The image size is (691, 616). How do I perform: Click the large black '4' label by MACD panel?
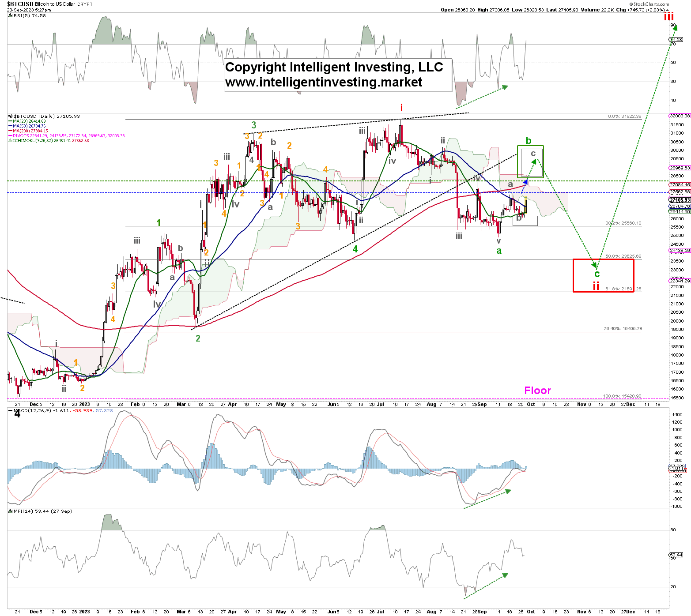click(17, 414)
